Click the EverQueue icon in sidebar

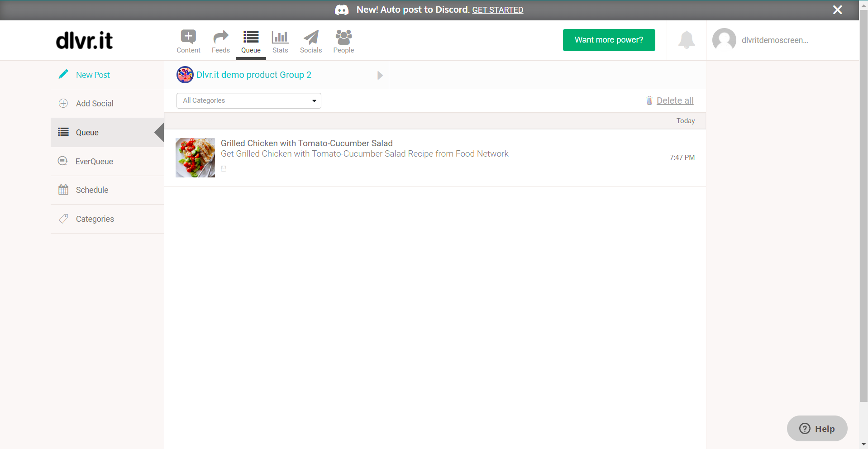tap(63, 161)
